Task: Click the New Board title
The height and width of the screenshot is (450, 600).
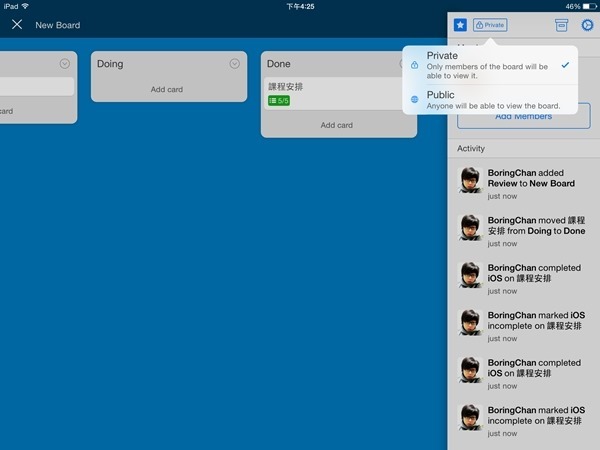Action: 58,25
